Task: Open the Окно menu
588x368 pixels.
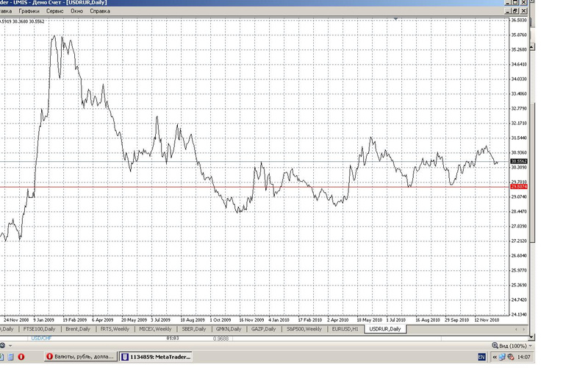Action: (76, 12)
